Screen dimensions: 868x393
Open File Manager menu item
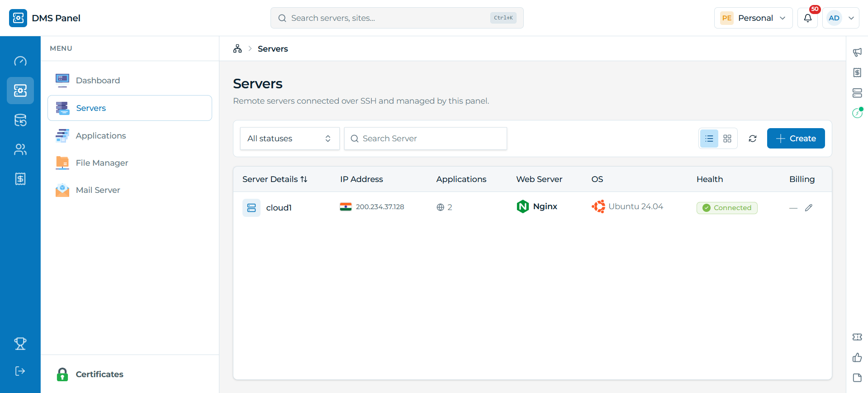130,163
